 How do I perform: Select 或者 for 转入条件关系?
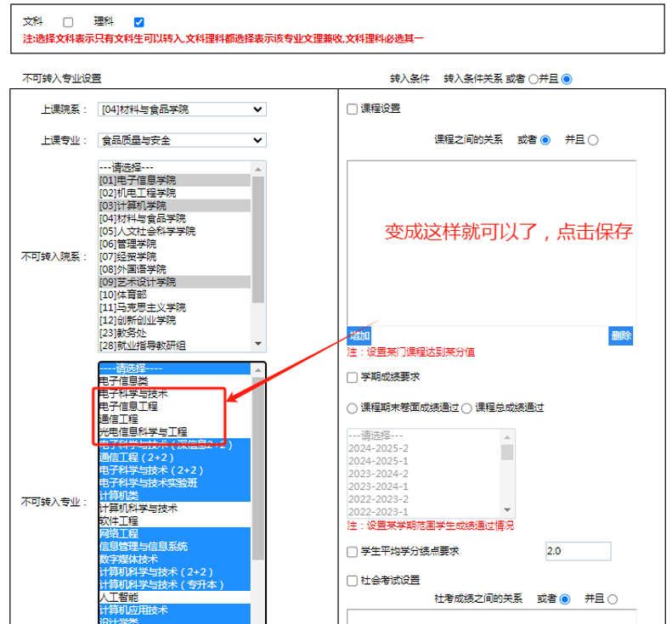[x=534, y=79]
